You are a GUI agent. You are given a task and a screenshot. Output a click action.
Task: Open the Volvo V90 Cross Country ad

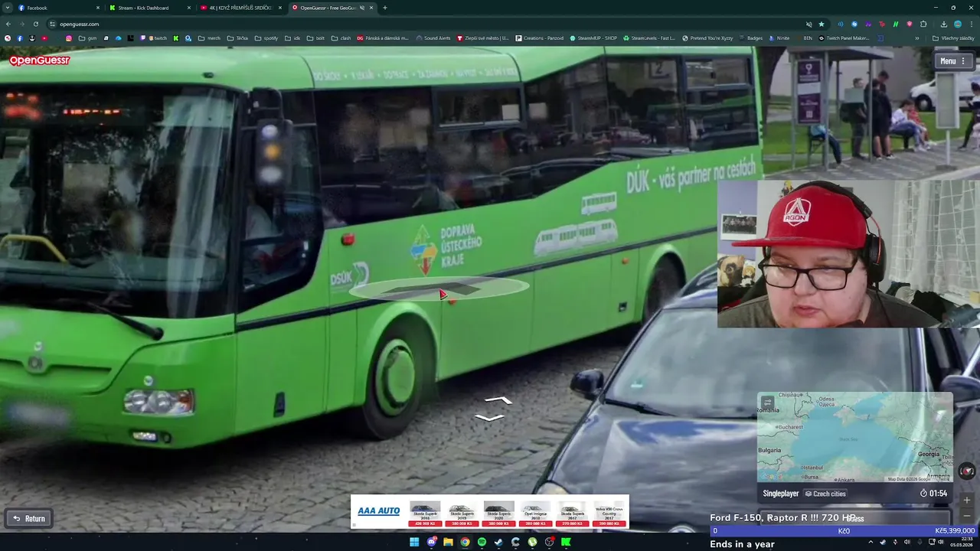[609, 514]
